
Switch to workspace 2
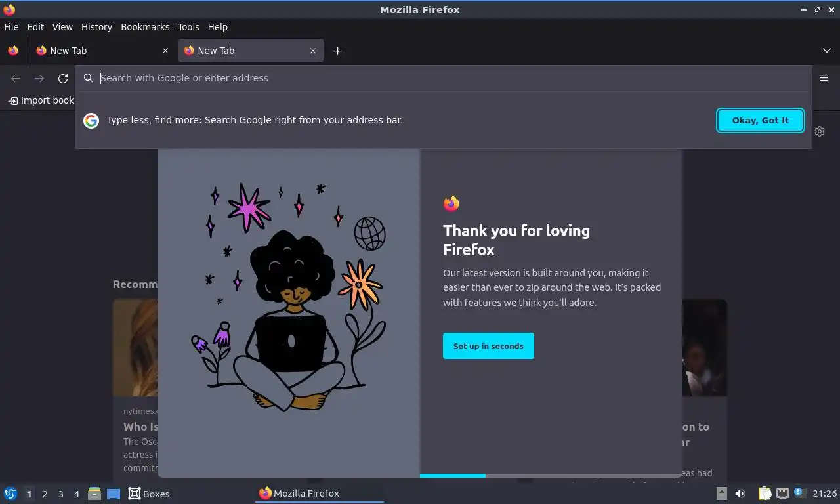[45, 494]
